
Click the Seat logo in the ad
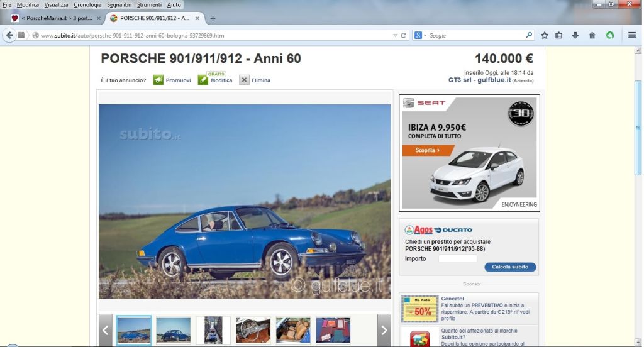424,103
